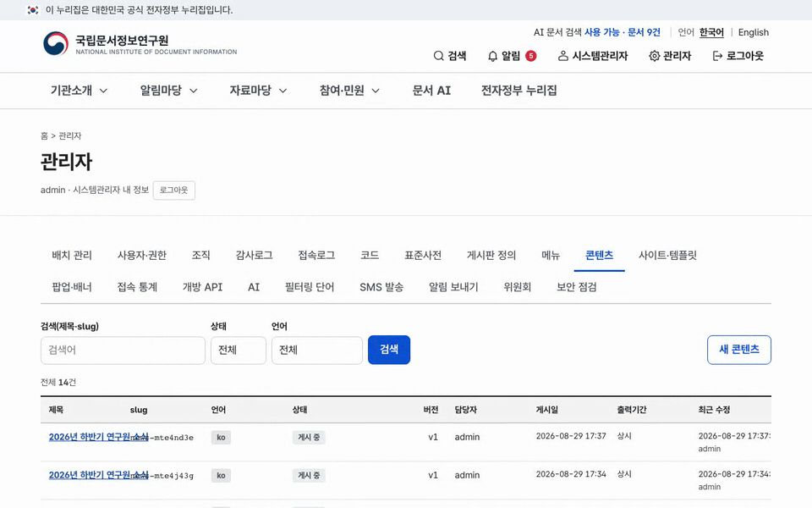
Task: Click the 내 정보 link
Action: (x=135, y=190)
